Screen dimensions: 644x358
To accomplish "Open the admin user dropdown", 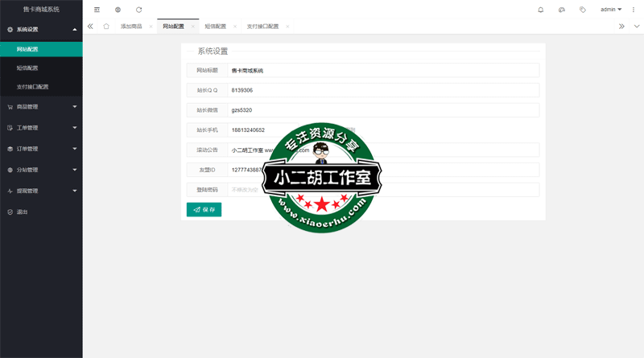I will (611, 10).
